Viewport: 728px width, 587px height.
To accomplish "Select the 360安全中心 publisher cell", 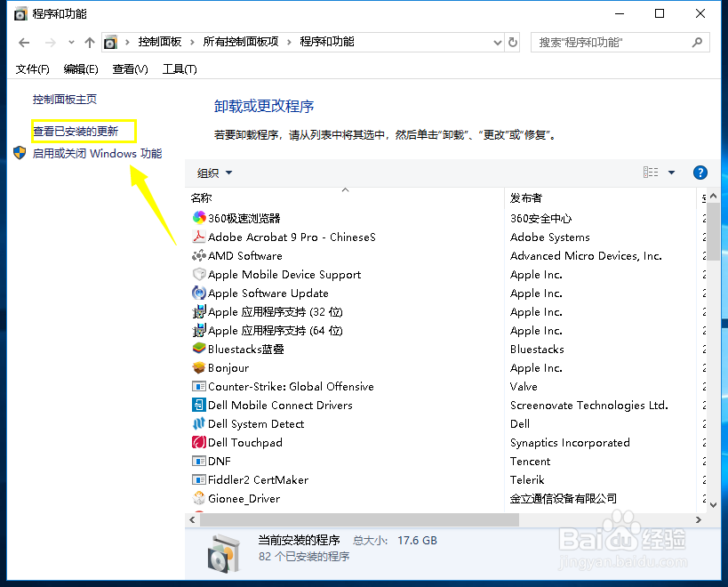I will coord(540,219).
